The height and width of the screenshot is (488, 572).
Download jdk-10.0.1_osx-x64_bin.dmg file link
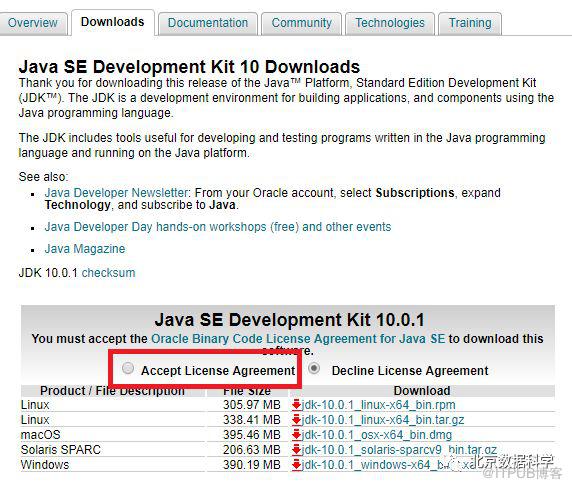[x=377, y=434]
